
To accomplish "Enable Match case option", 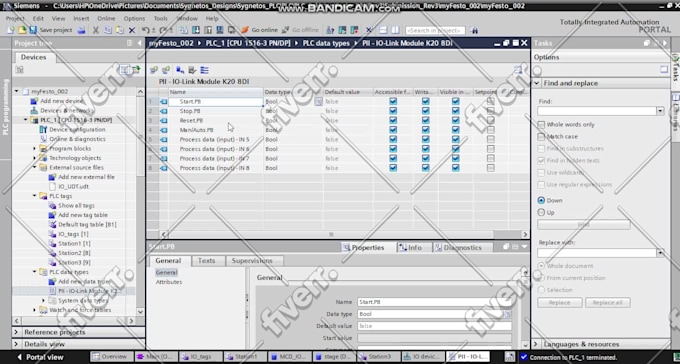I will pos(541,137).
